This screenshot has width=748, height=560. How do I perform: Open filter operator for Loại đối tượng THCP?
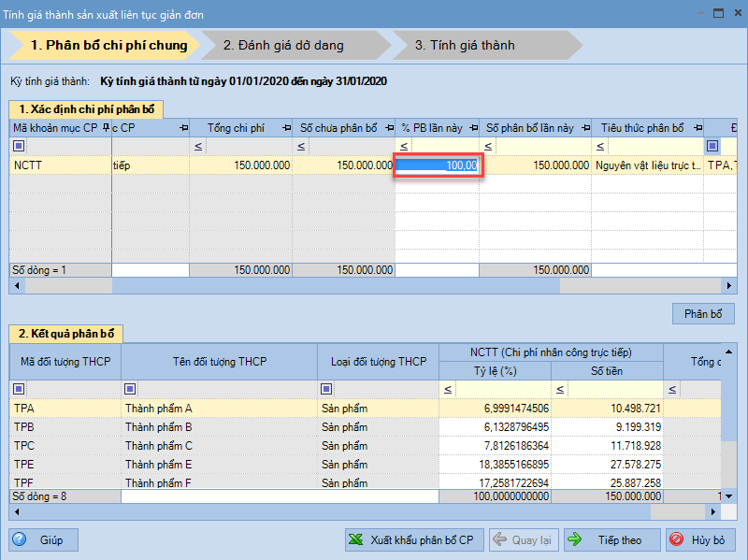pos(326,389)
